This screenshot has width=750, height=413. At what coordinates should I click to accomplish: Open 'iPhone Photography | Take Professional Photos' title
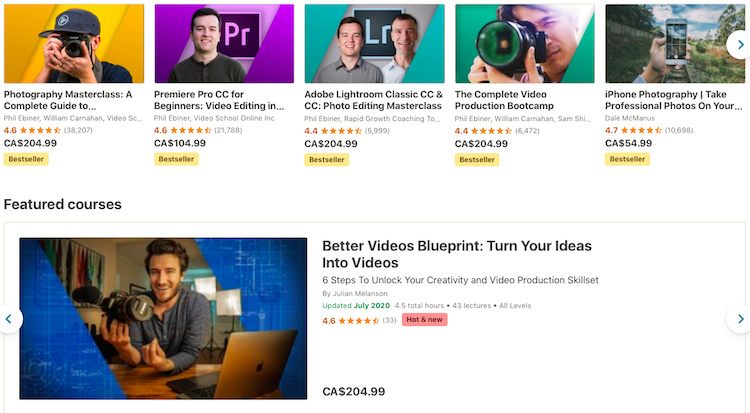click(x=673, y=100)
